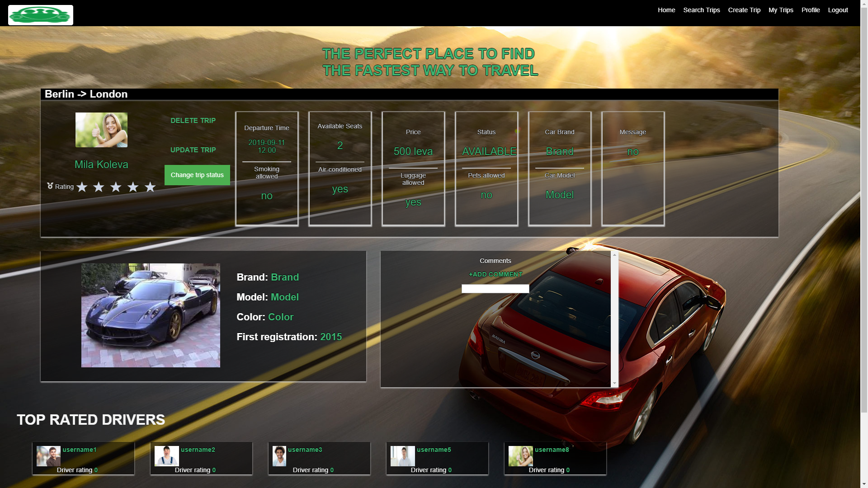This screenshot has height=488, width=868.
Task: Click First registration year 2015
Action: tap(331, 337)
